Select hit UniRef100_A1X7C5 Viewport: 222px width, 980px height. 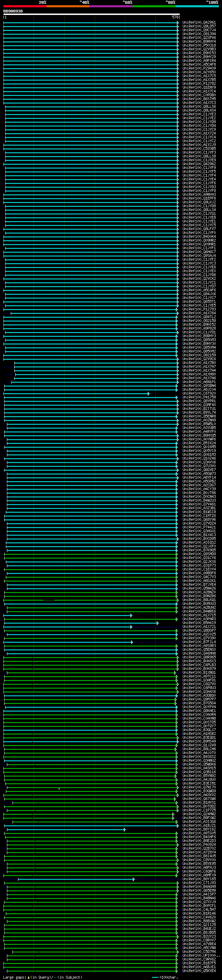tap(199, 76)
